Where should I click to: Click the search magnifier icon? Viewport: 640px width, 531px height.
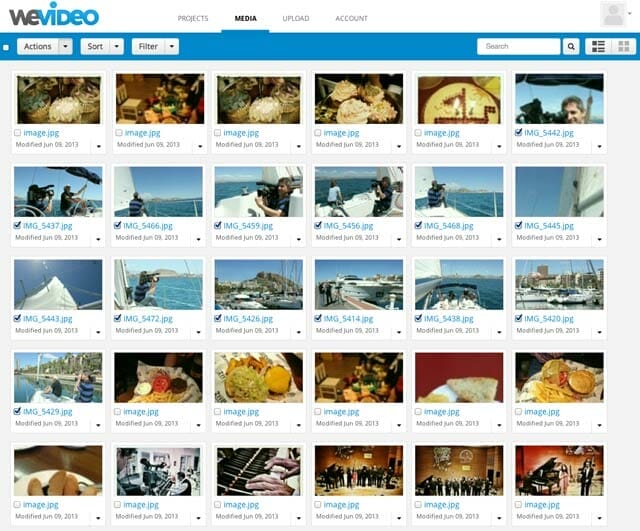pyautogui.click(x=571, y=46)
